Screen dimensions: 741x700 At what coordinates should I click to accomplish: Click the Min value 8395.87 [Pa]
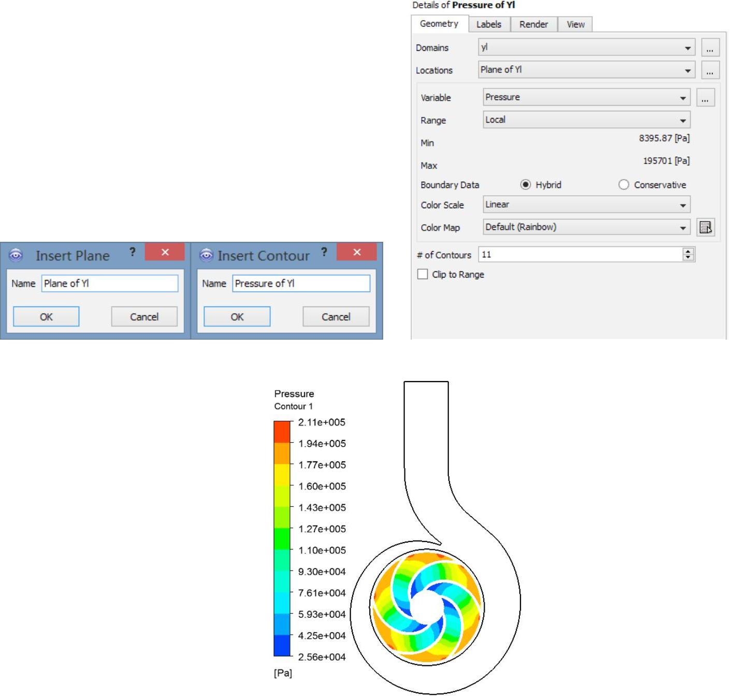click(x=664, y=138)
